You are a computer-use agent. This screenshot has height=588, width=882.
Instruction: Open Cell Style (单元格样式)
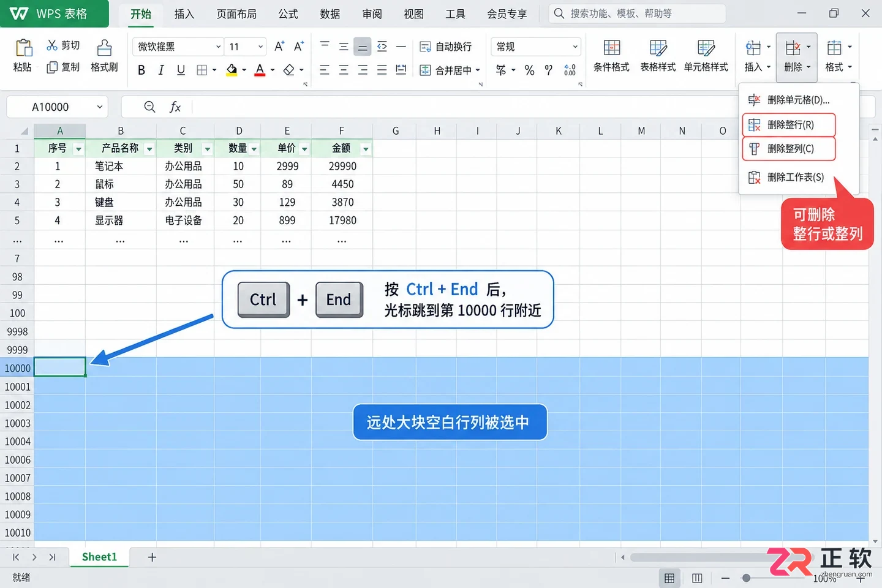706,56
